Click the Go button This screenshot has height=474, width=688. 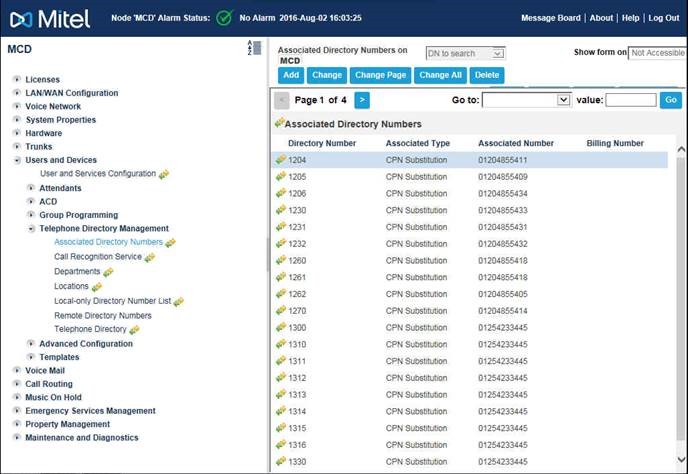[x=671, y=100]
